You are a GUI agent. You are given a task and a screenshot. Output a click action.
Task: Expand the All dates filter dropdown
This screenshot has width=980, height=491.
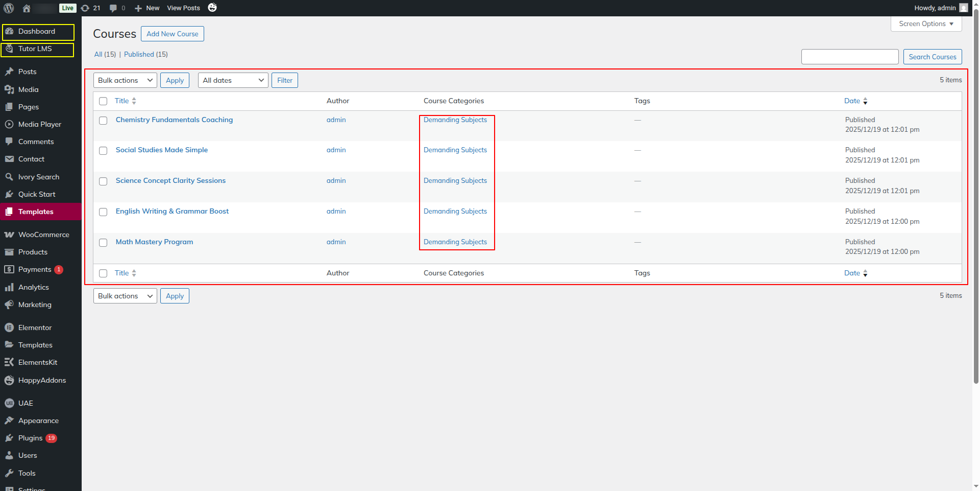coord(233,80)
